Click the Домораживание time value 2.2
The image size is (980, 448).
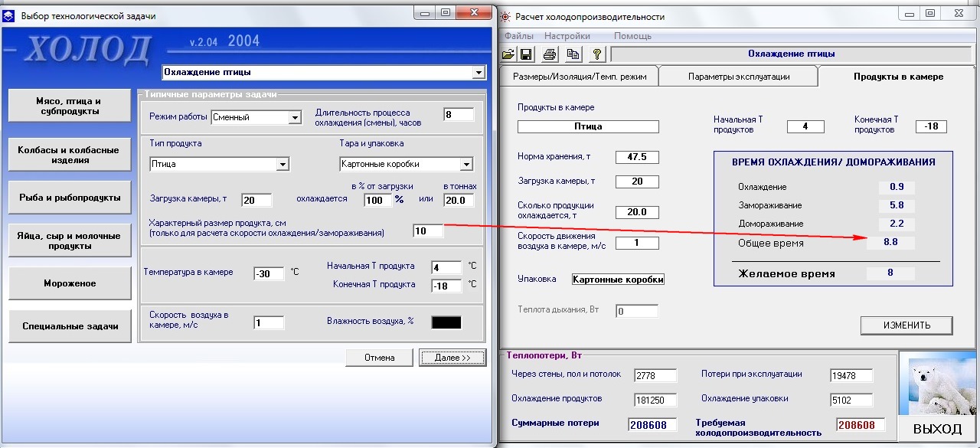tap(897, 224)
